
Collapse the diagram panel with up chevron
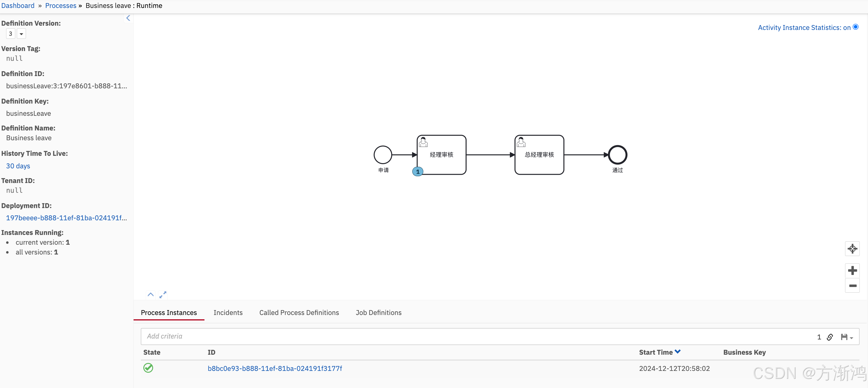151,295
